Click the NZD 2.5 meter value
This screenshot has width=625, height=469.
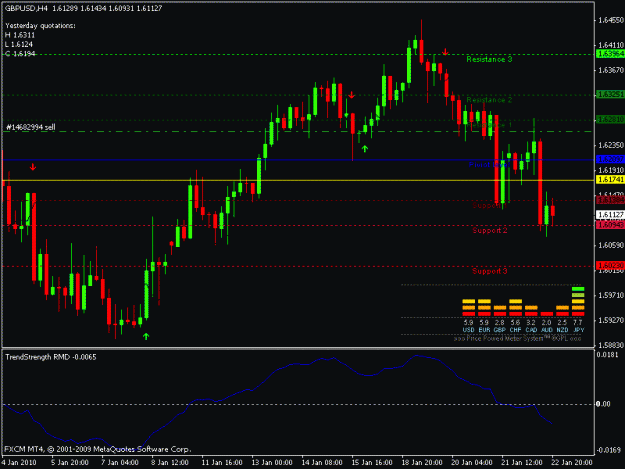(562, 322)
